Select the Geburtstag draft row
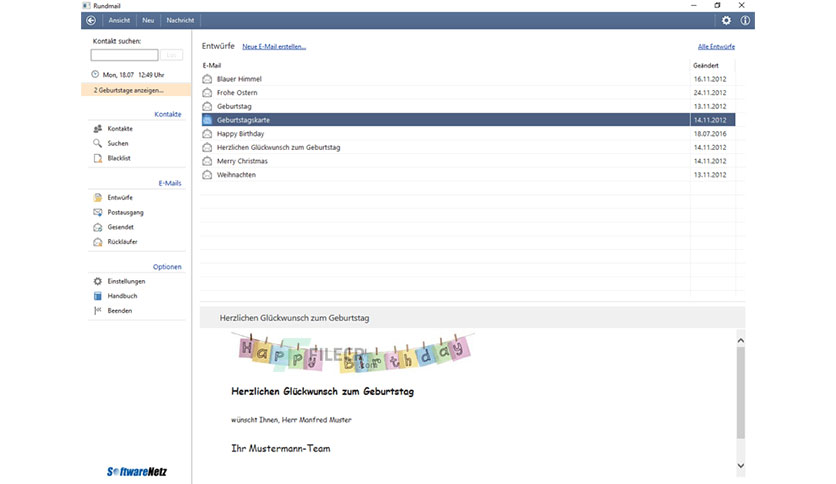The image size is (836, 484). (468, 107)
